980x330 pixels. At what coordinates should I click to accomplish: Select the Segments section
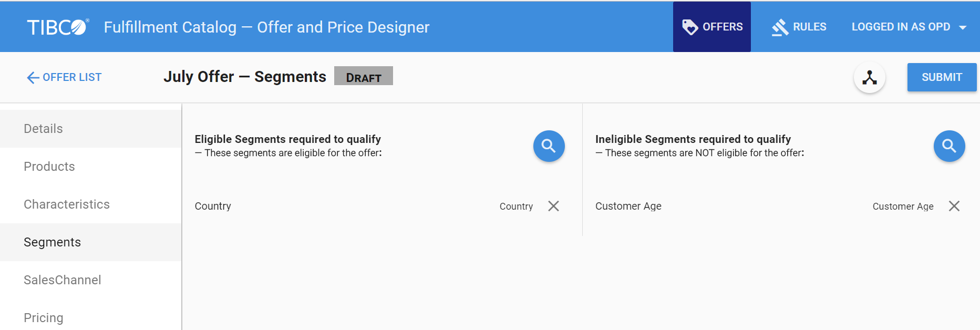[53, 242]
